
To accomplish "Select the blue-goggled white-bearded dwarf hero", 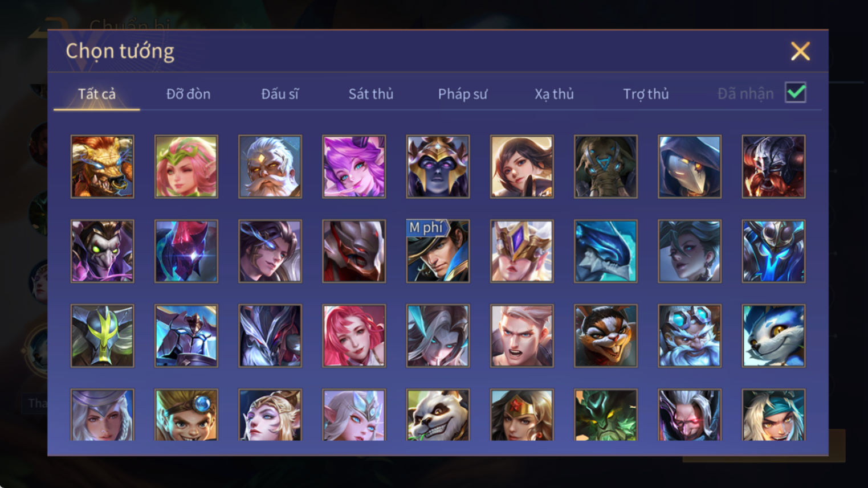I will (690, 336).
